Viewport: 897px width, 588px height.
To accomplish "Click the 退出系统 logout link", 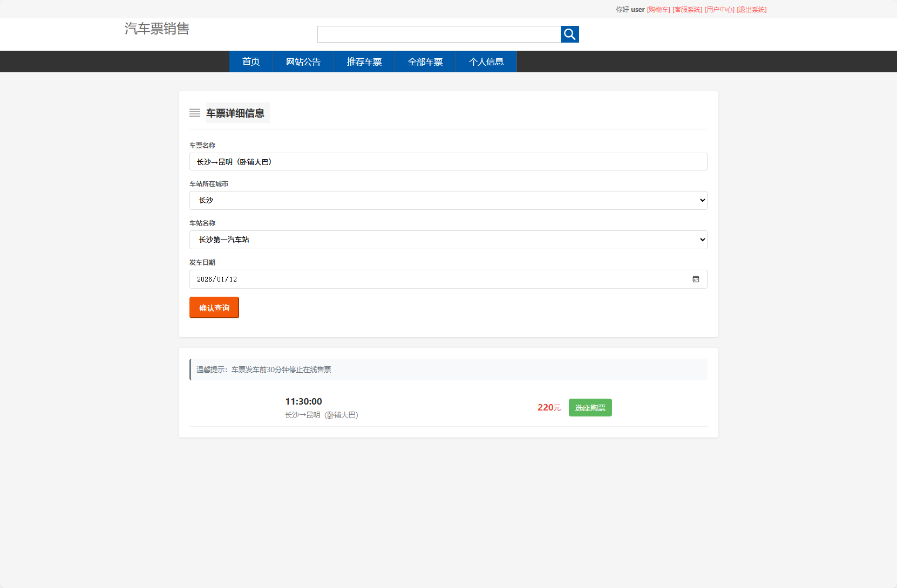I will point(752,9).
